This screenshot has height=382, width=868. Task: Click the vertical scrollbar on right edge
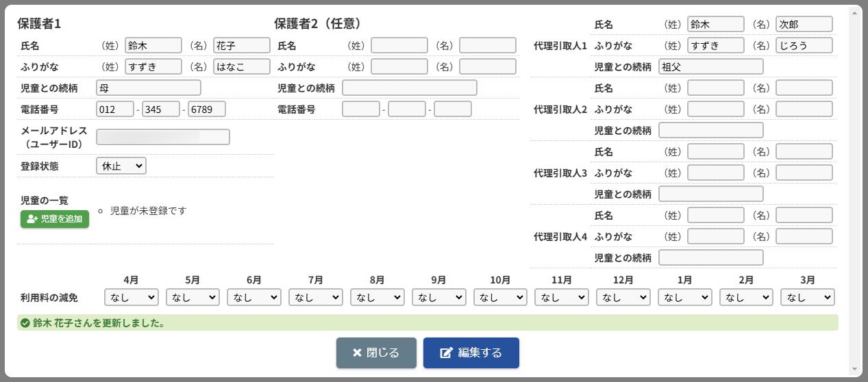pos(855,185)
